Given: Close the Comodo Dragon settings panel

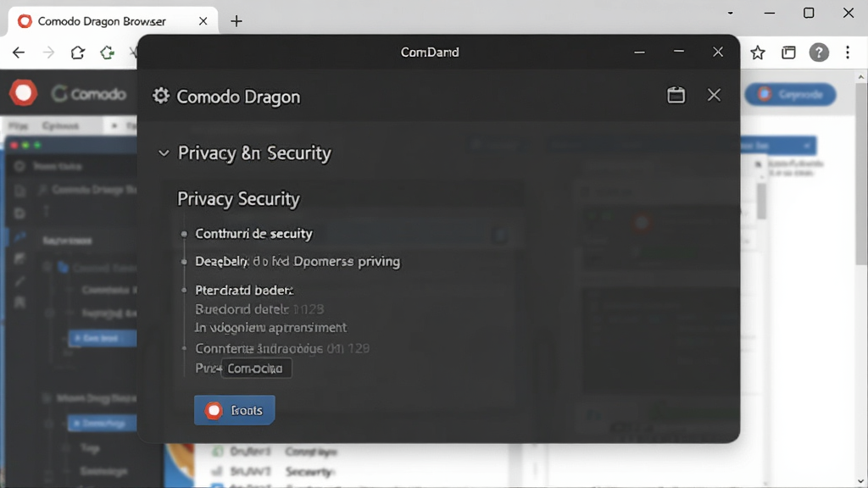Looking at the screenshot, I should coord(714,95).
